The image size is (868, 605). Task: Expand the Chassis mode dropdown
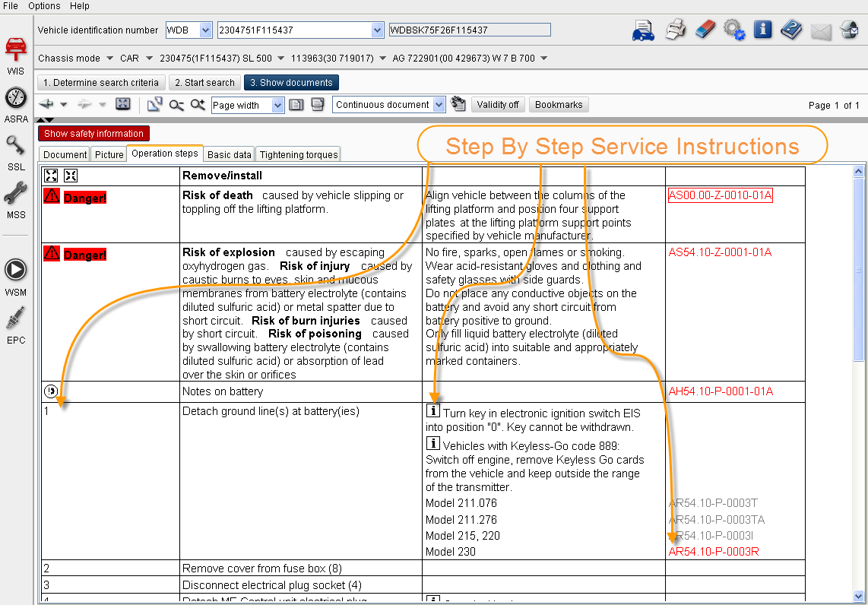point(109,58)
